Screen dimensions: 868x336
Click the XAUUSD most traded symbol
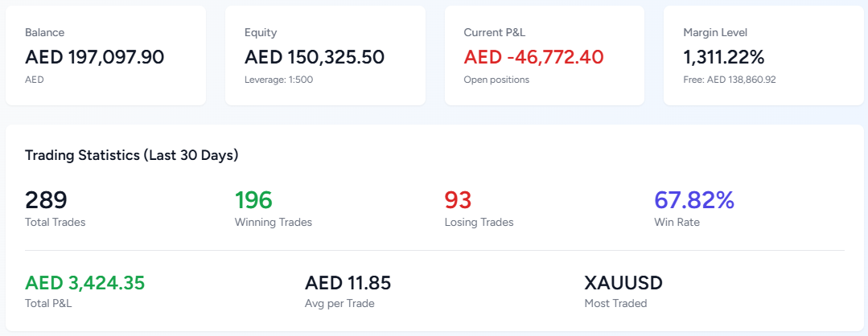pyautogui.click(x=623, y=283)
